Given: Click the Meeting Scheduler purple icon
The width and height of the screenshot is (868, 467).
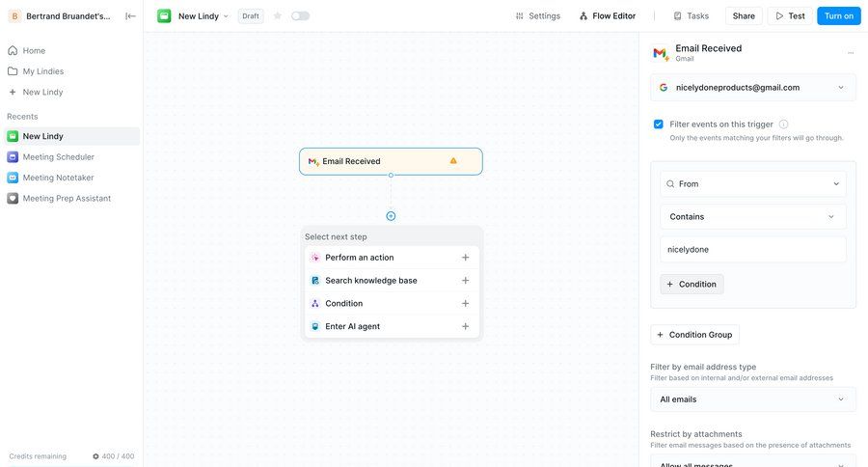Looking at the screenshot, I should [13, 156].
